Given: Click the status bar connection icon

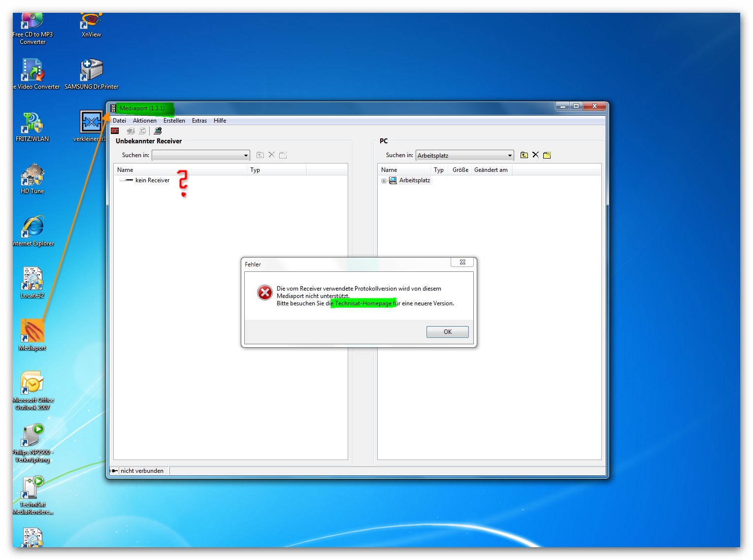Looking at the screenshot, I should pos(114,471).
